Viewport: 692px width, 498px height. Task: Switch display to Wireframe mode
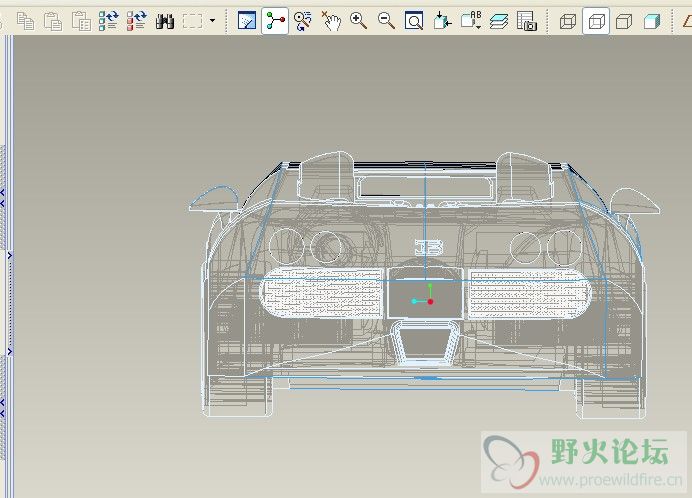click(x=568, y=21)
